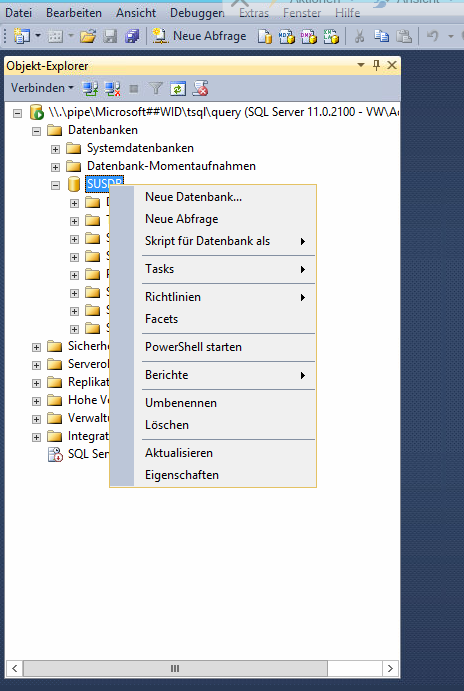
Task: Open the Bearbeiten menu
Action: [x=74, y=13]
